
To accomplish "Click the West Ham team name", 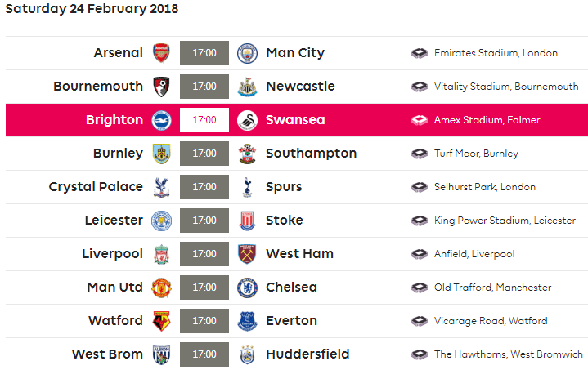I will pos(299,254).
